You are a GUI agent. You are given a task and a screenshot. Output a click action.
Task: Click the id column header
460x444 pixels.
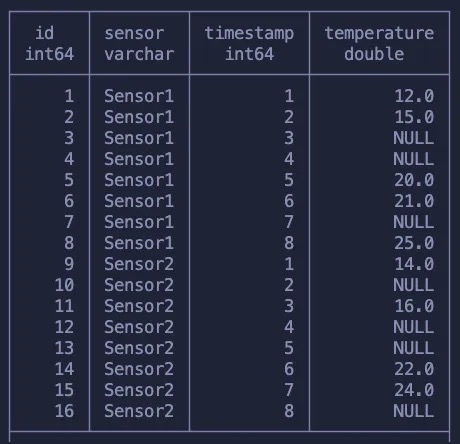[49, 43]
